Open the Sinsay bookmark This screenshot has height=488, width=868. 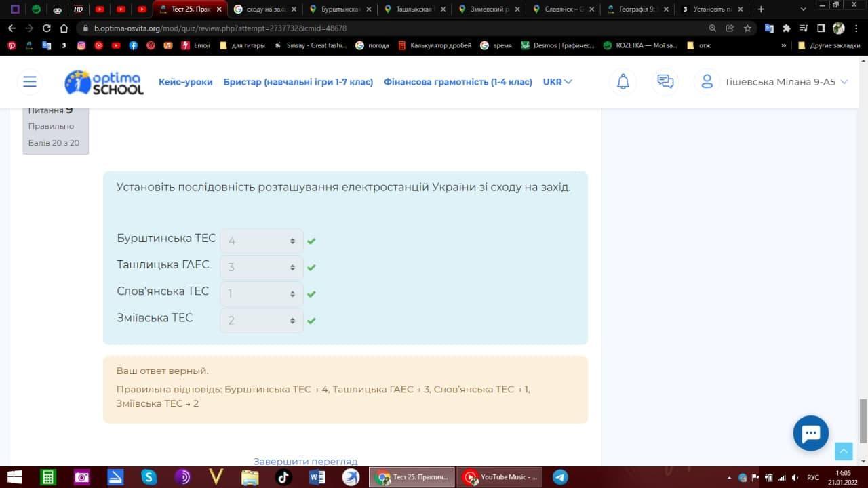pyautogui.click(x=311, y=45)
